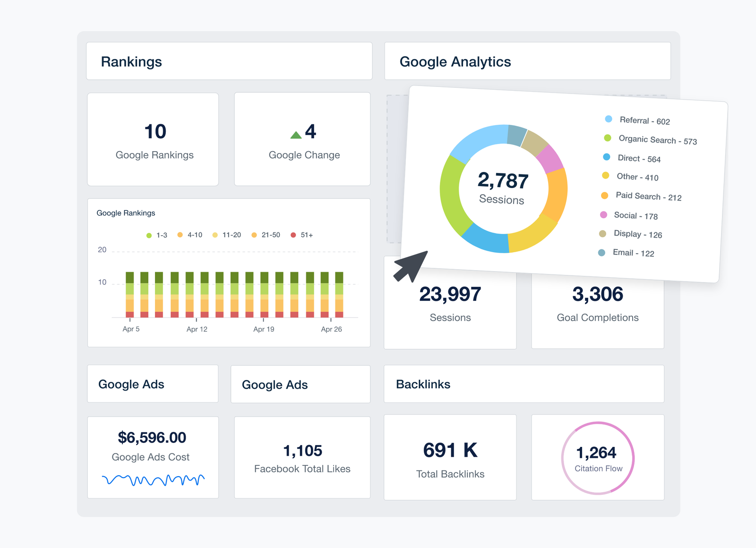The width and height of the screenshot is (756, 548).
Task: Click the Google Rankings chart title
Action: [126, 213]
